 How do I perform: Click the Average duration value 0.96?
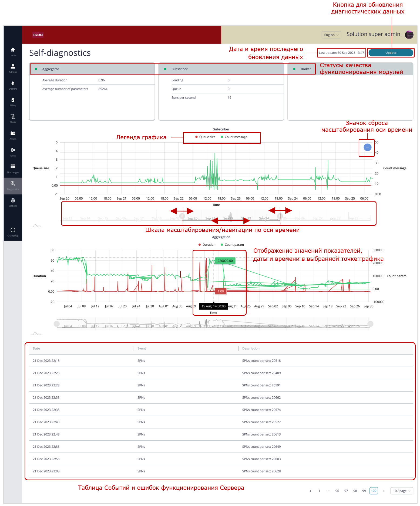coord(102,80)
